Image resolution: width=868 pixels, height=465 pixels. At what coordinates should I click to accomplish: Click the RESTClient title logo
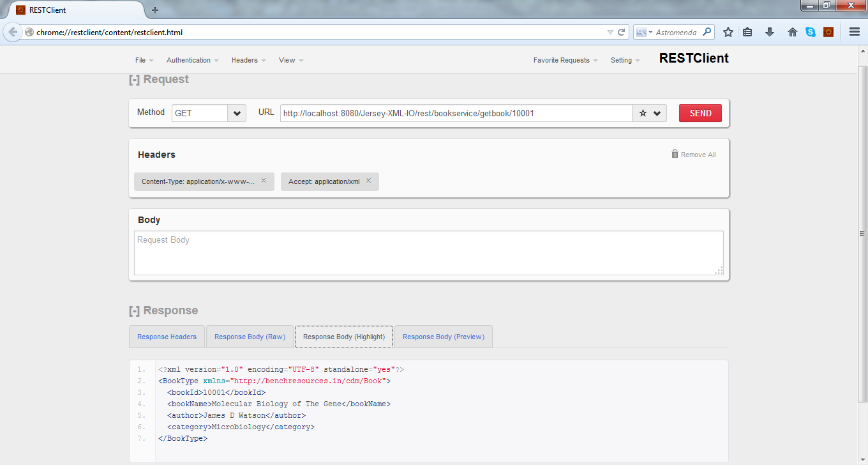click(x=694, y=58)
